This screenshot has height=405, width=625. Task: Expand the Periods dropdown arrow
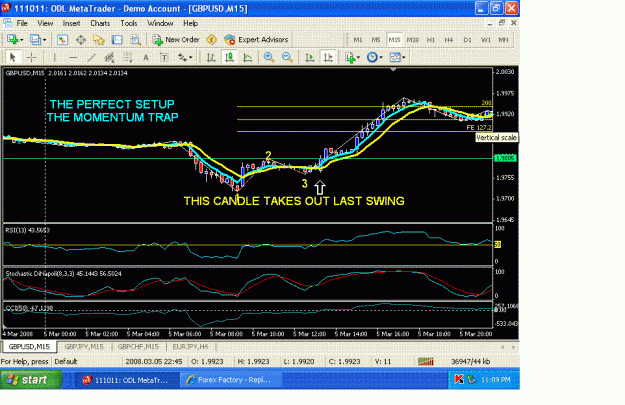pyautogui.click(x=381, y=58)
